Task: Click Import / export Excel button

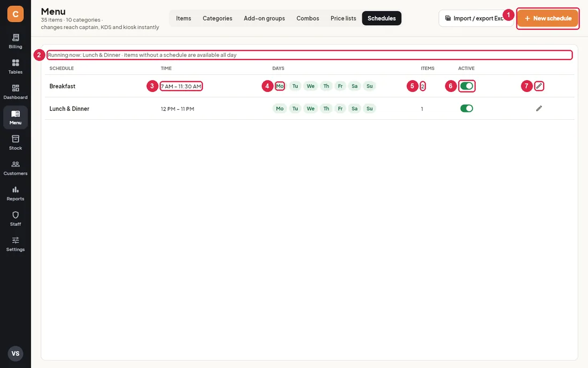Action: [476, 18]
